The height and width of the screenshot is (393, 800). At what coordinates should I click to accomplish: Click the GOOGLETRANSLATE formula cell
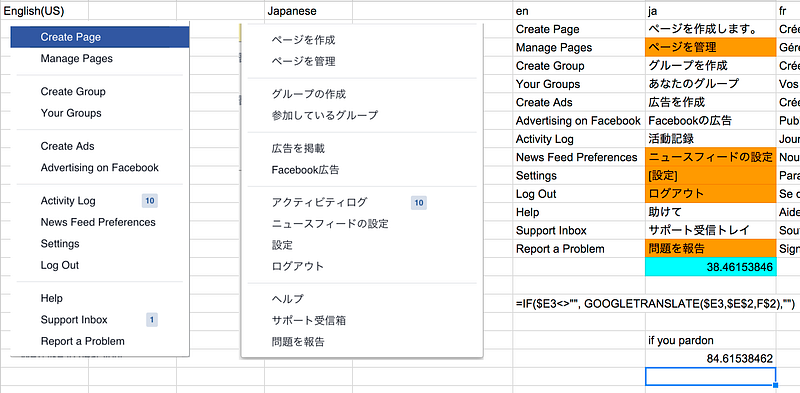655,304
